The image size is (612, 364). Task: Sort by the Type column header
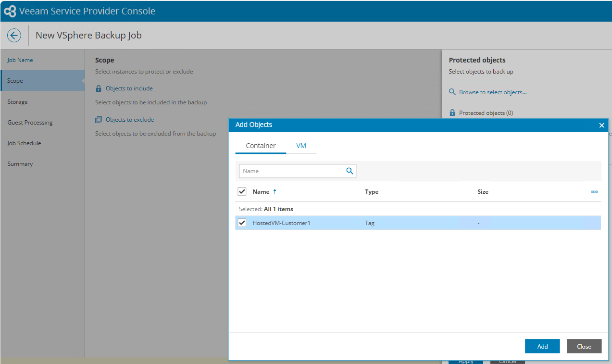coord(372,192)
